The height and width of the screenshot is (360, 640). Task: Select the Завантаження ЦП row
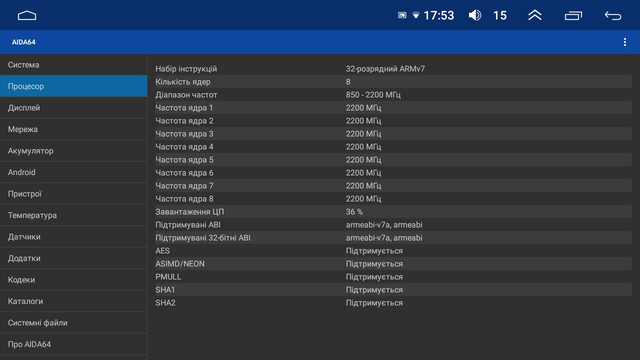393,212
